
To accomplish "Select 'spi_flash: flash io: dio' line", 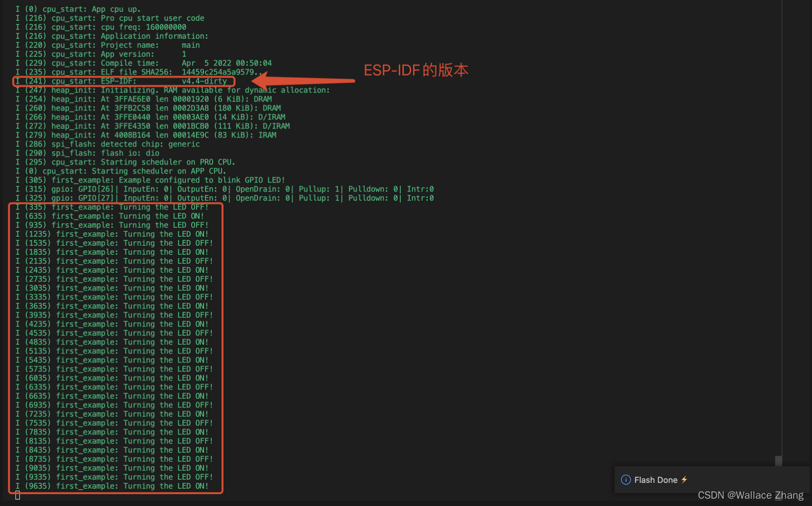I will (87, 153).
